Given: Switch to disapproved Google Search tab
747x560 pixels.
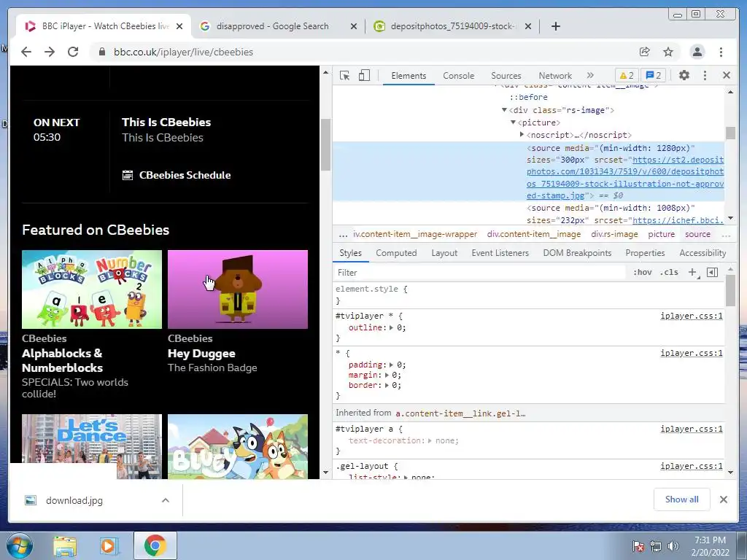Looking at the screenshot, I should click(273, 26).
